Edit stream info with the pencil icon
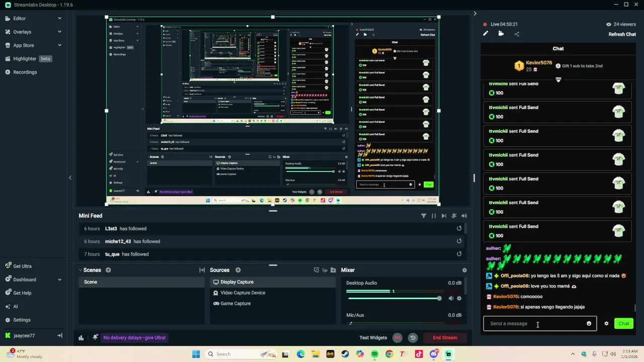This screenshot has width=644, height=362. click(486, 34)
